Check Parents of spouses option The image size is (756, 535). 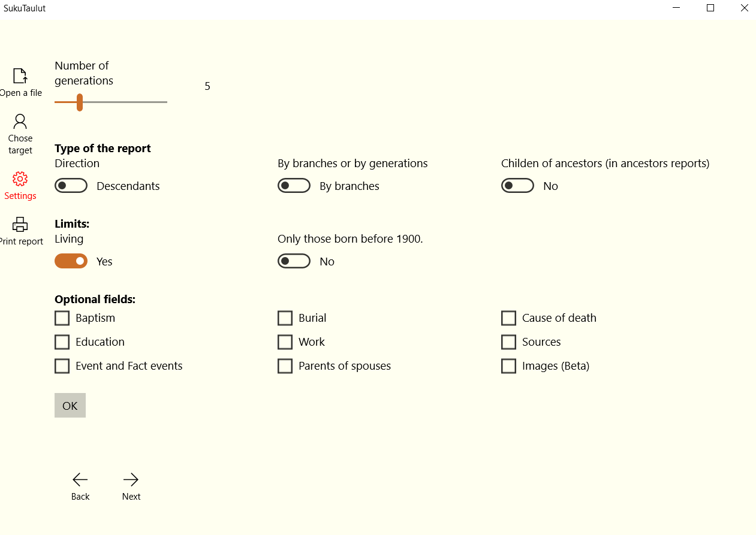click(x=285, y=366)
